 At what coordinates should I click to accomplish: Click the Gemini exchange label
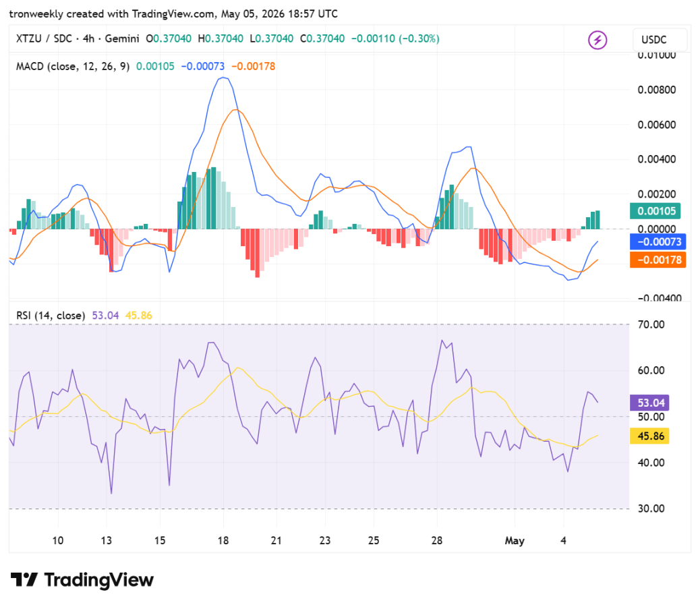pyautogui.click(x=122, y=39)
